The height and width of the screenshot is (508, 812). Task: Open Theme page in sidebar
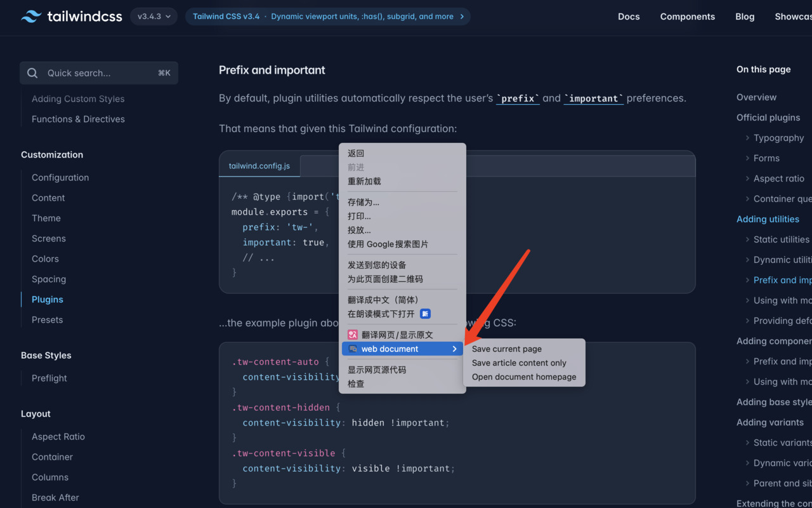click(46, 218)
